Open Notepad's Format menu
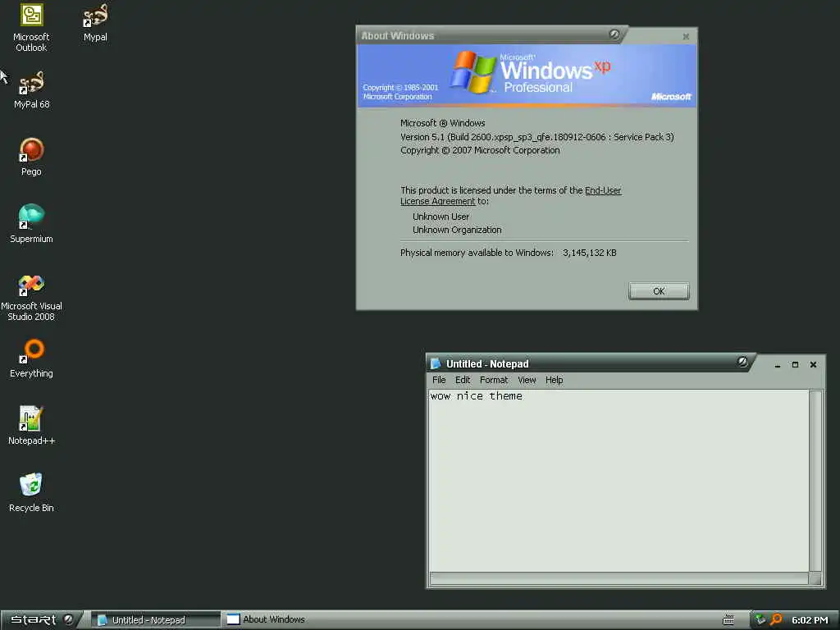Viewport: 840px width, 630px height. point(493,380)
